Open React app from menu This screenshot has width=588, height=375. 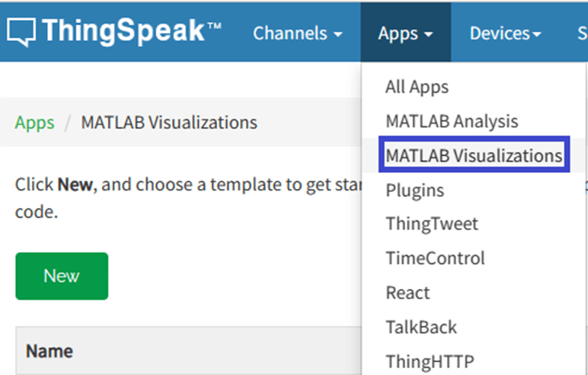point(407,293)
